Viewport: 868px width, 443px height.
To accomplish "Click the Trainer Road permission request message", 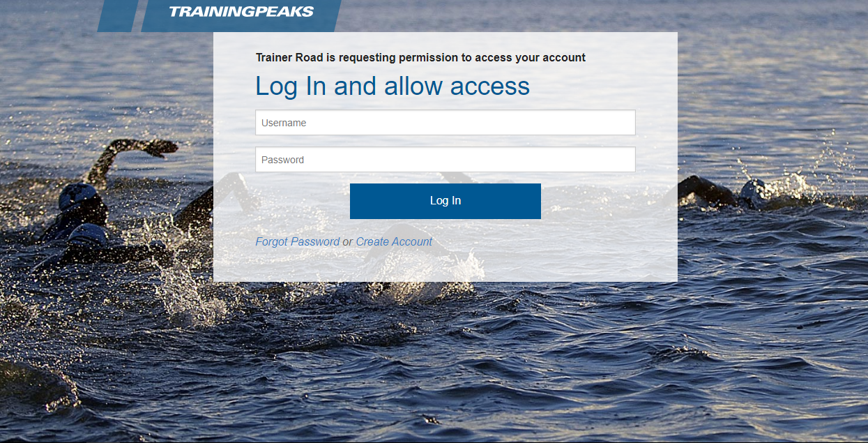I will pyautogui.click(x=420, y=58).
